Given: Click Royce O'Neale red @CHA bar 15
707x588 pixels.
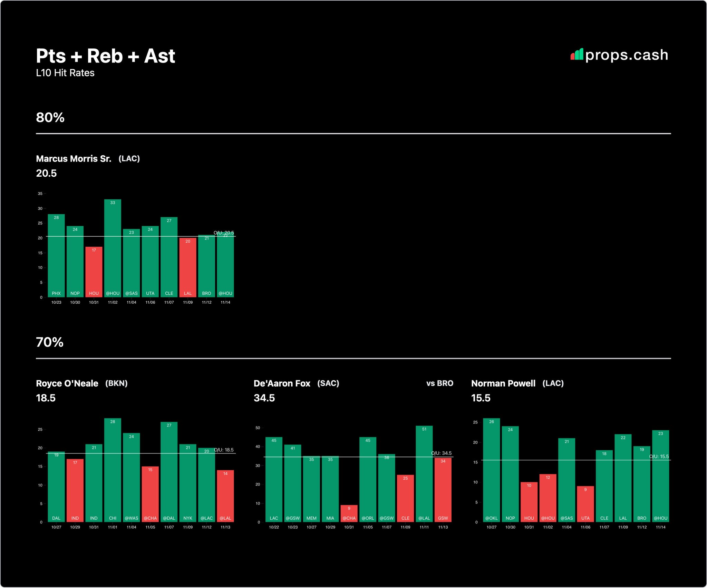Looking at the screenshot, I should [150, 494].
